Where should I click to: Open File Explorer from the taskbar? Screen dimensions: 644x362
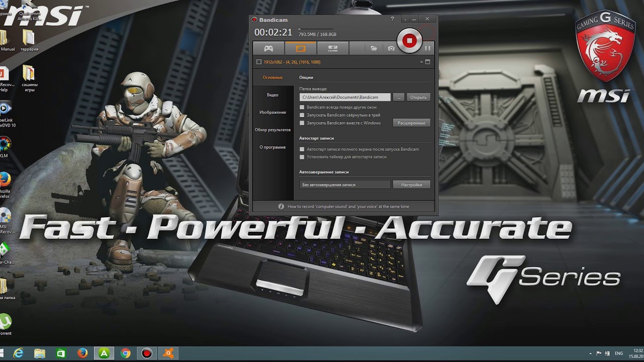[40, 353]
